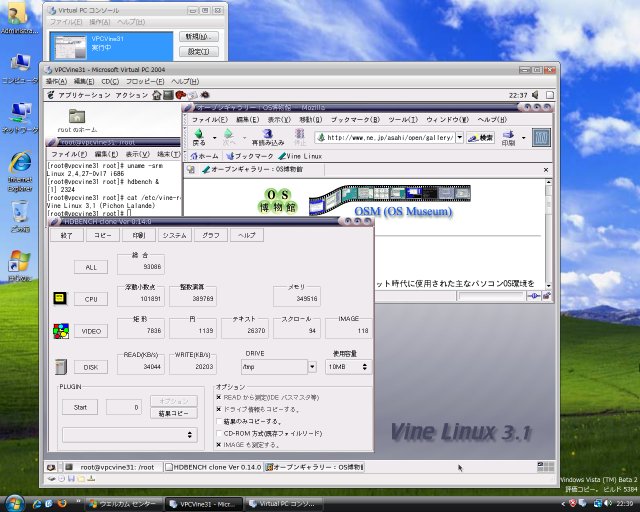Screen dimensions: 640x512
Task: Click the 結果コピー button
Action: (174, 413)
